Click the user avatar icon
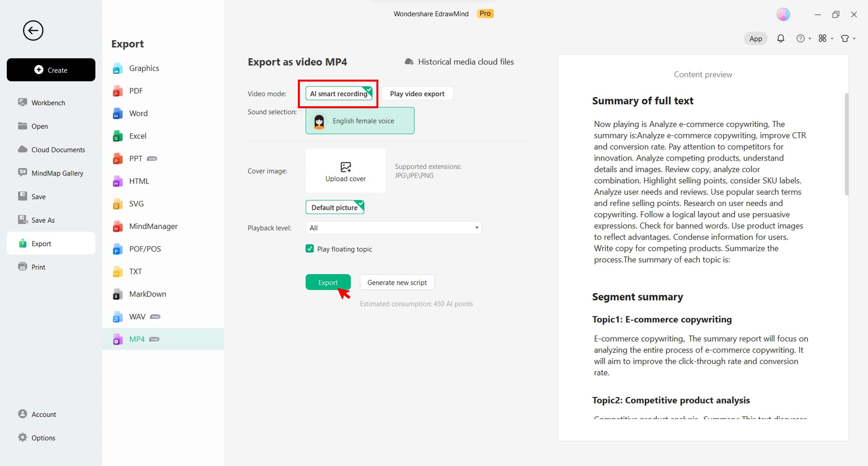 (783, 14)
